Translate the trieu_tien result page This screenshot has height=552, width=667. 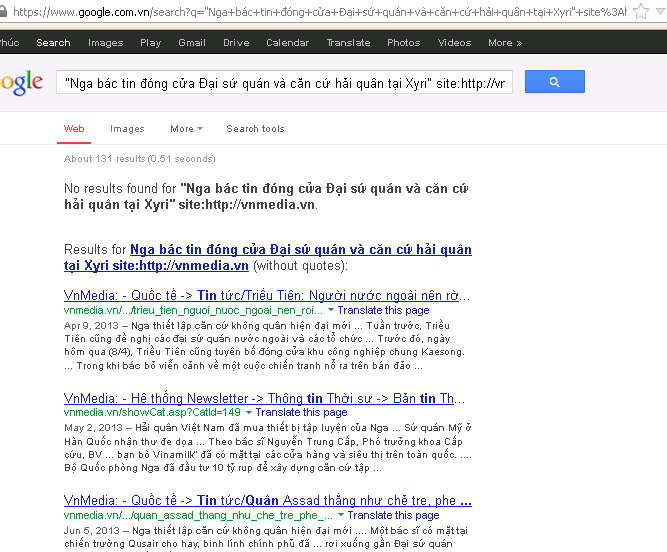pos(383,310)
